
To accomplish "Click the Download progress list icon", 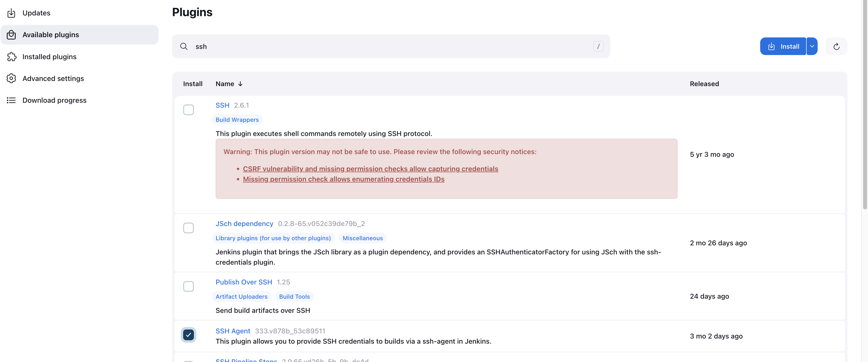I will pyautogui.click(x=11, y=101).
